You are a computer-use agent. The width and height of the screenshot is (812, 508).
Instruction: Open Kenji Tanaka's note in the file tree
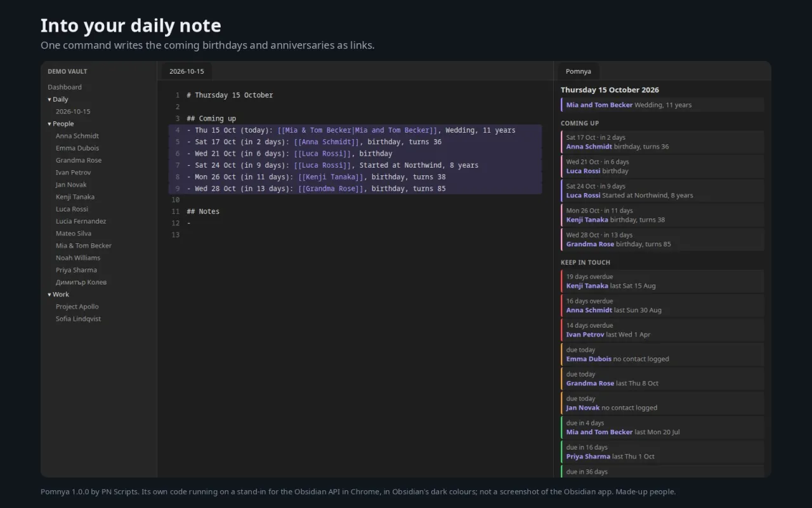coord(75,197)
